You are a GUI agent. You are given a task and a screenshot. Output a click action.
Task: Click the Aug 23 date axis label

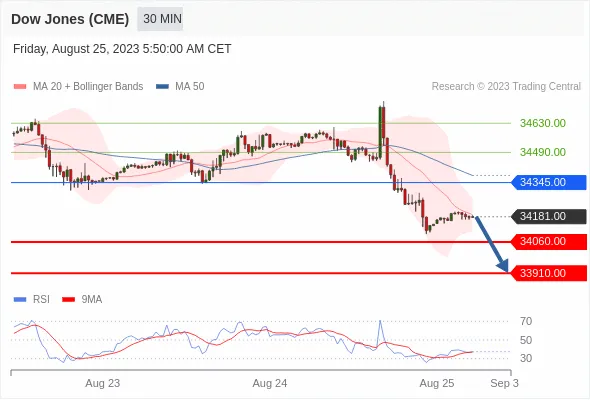pyautogui.click(x=102, y=383)
